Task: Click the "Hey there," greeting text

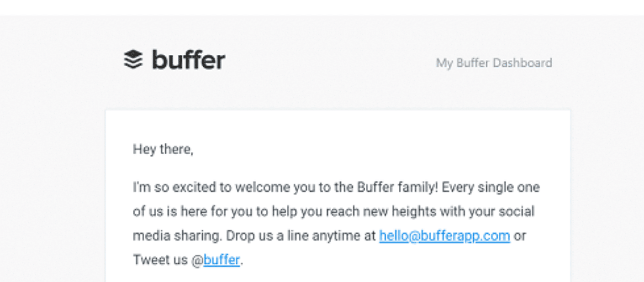Action: tap(163, 149)
